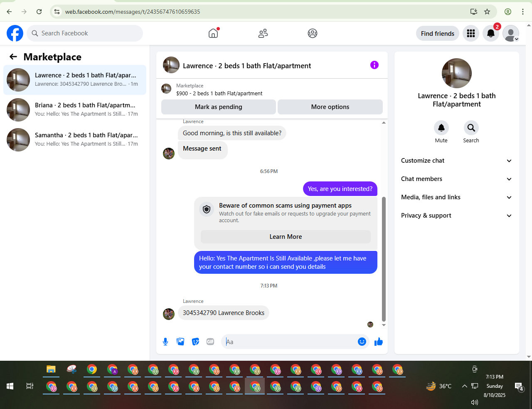Click message '3045342790 Lawrence Brooks'
Viewport: 532px width, 409px height.
click(x=224, y=313)
